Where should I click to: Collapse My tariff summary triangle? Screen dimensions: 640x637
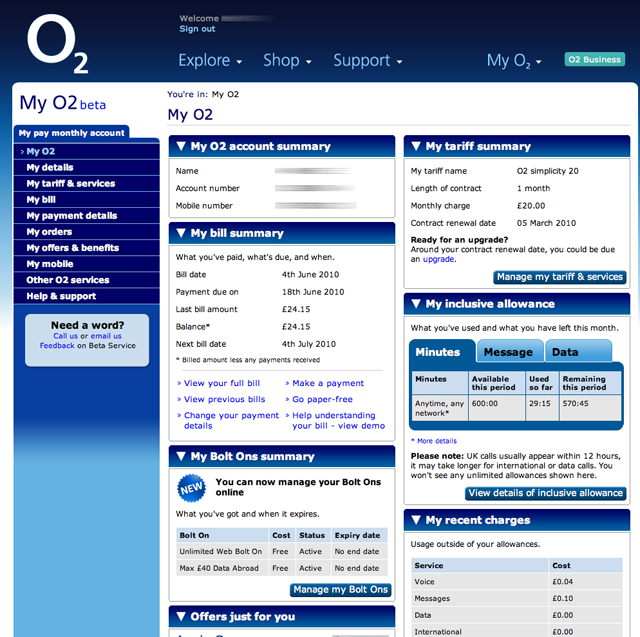[416, 146]
